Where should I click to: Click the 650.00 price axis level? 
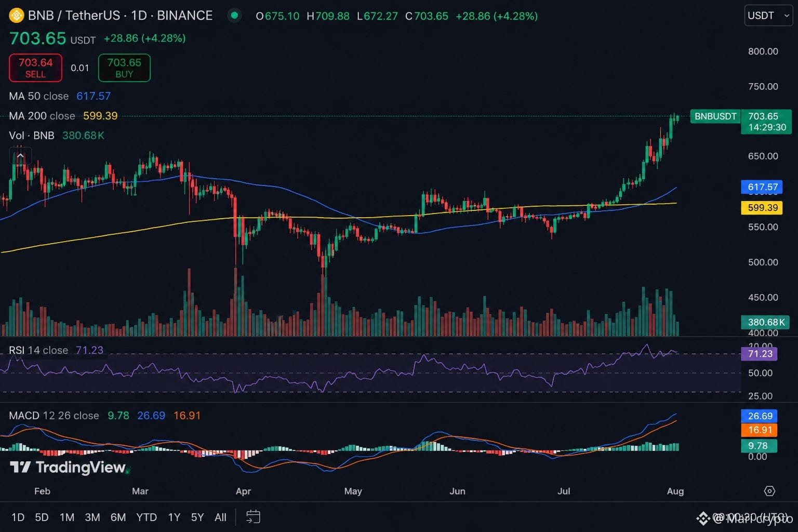click(x=763, y=156)
